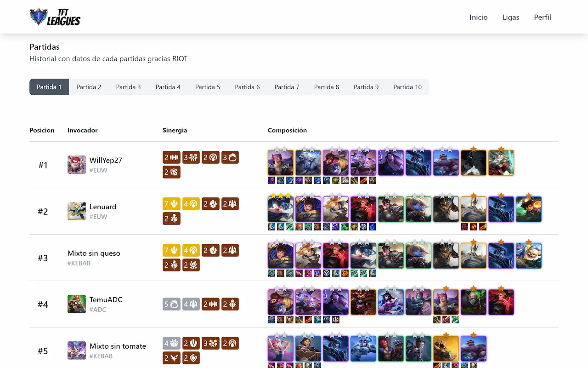This screenshot has height=368, width=588.
Task: Click the first champion portrait in WillYep27's composition
Action: tap(280, 162)
